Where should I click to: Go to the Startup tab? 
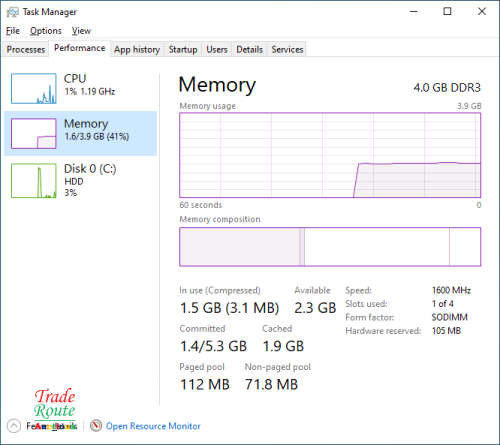(183, 49)
